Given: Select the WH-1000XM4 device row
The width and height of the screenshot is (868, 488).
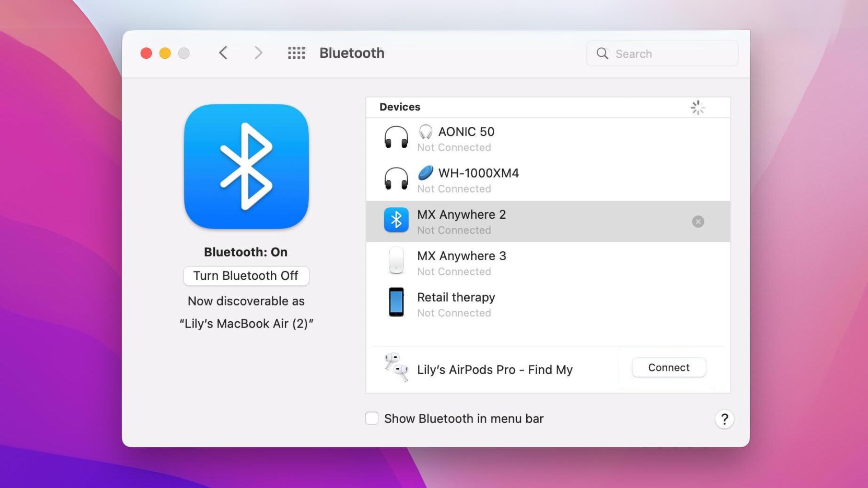Looking at the screenshot, I should 548,180.
